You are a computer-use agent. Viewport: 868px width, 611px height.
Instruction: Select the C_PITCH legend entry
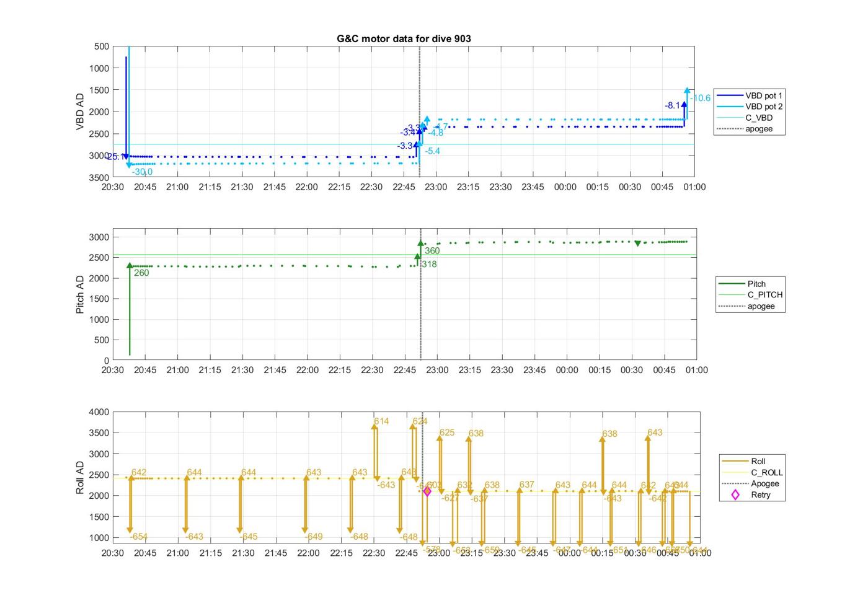tap(751, 295)
